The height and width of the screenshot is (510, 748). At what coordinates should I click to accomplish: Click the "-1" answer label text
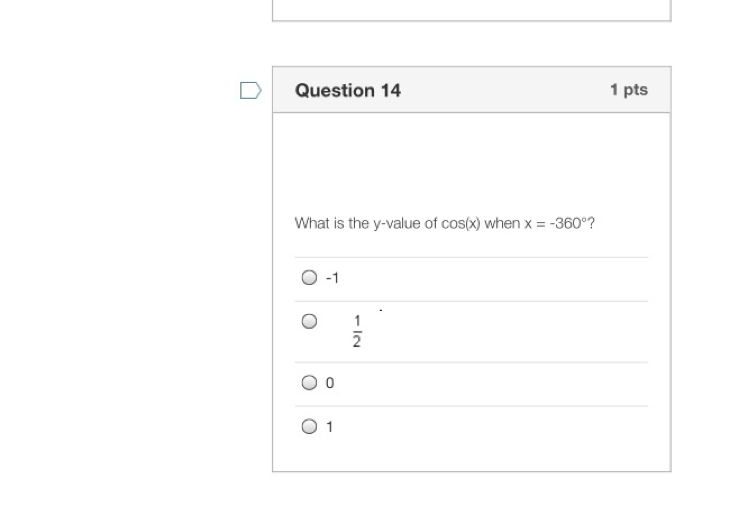point(332,278)
